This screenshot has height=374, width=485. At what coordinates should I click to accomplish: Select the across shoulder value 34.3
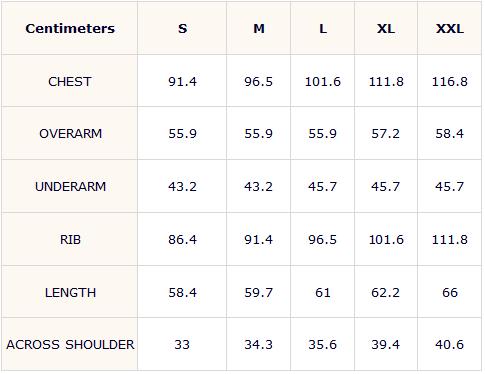coord(259,344)
